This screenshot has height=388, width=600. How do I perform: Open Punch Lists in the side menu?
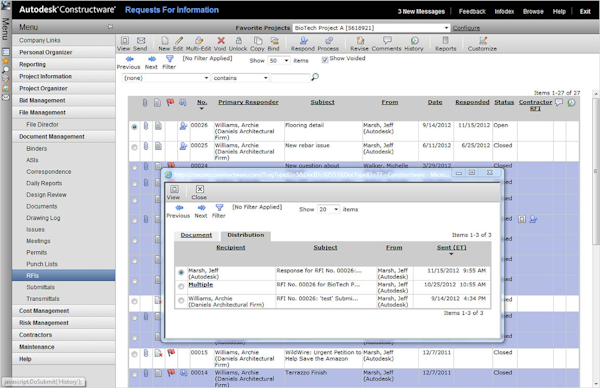tap(42, 264)
